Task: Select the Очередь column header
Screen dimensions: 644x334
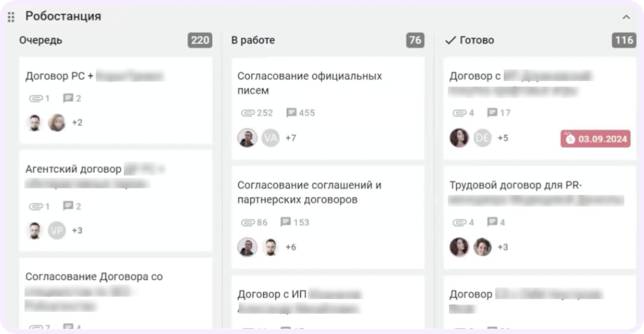Action: [x=41, y=40]
